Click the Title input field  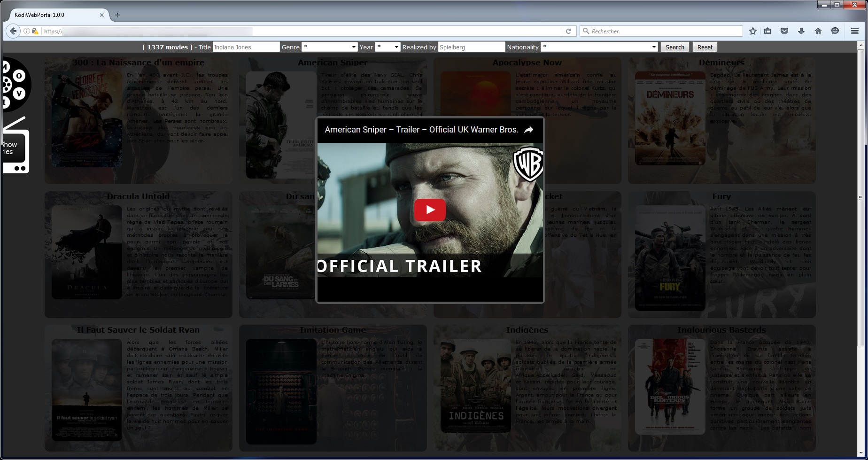246,47
